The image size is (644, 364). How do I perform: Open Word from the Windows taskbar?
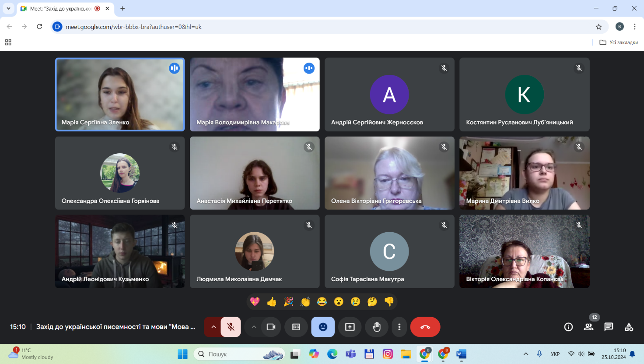click(461, 354)
